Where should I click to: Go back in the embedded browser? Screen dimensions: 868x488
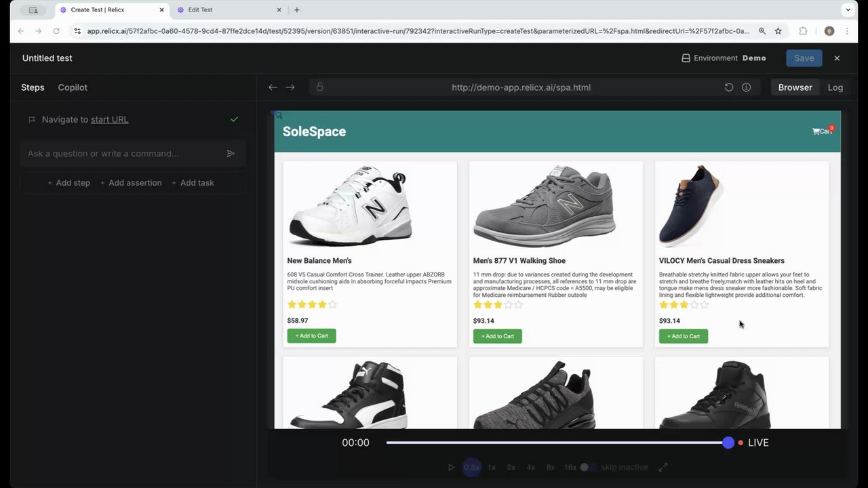[273, 87]
